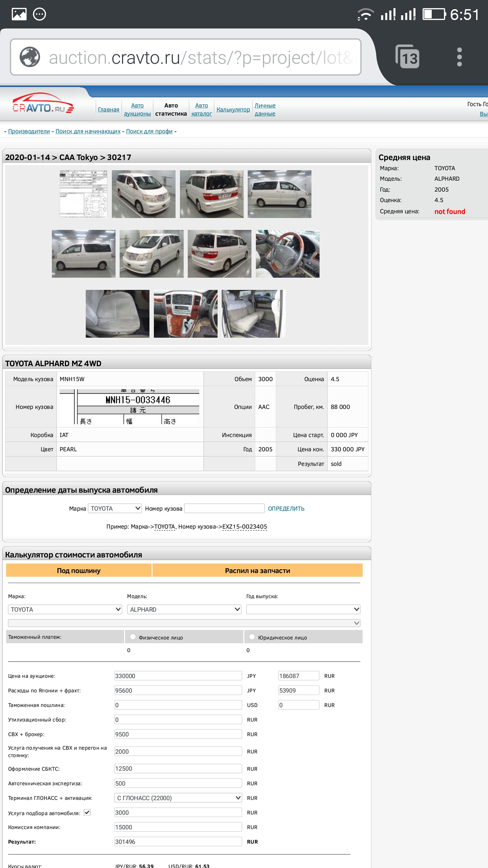Switch to the Распил на запчасти tab
This screenshot has height=868, width=488.
pos(258,570)
